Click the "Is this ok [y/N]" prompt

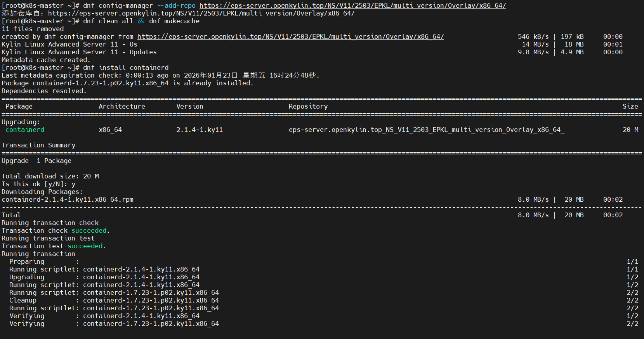tap(35, 184)
